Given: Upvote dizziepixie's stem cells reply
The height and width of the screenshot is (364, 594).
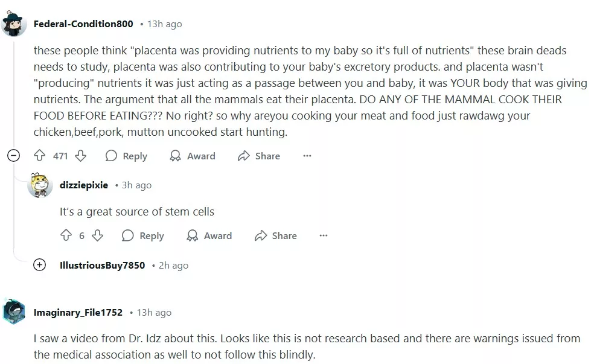Looking at the screenshot, I should (x=66, y=235).
